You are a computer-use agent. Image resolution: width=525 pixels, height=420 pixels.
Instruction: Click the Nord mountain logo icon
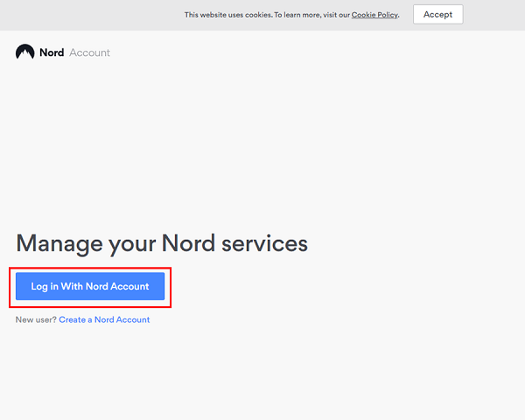(x=25, y=52)
